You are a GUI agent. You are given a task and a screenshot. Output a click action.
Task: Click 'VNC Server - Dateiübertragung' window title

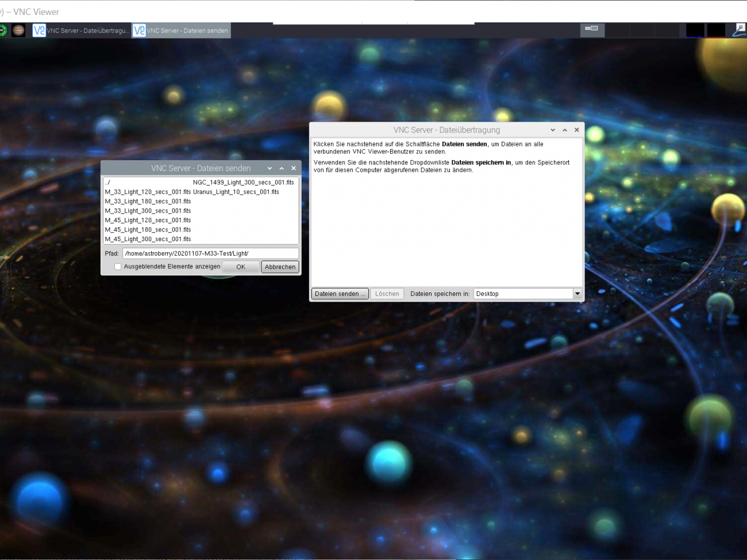[x=446, y=130]
